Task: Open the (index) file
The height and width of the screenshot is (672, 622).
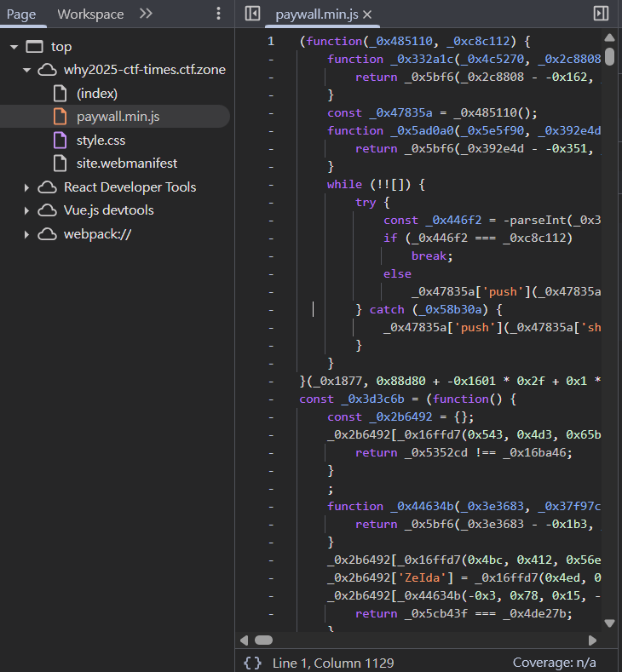Action: 96,93
